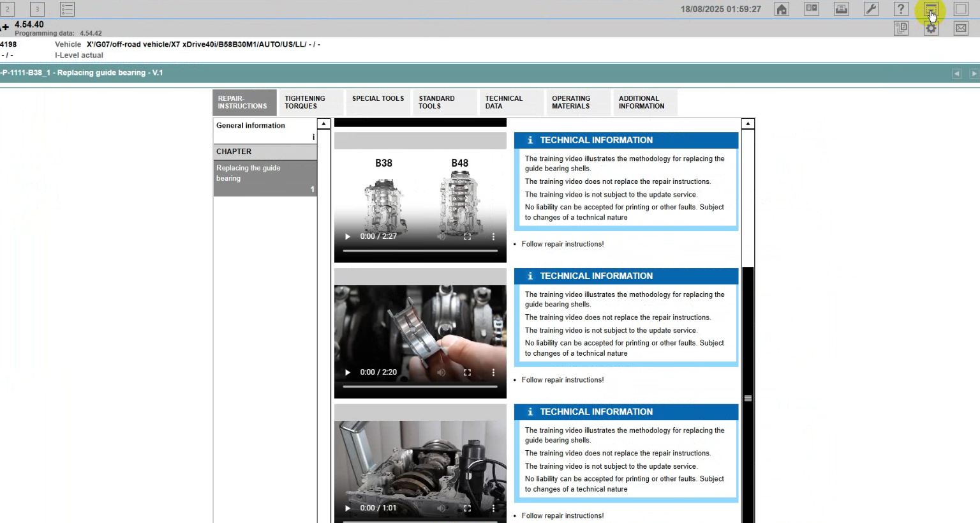Click the content scrollbar up arrow
Screen dimensions: 980x523
tap(748, 124)
